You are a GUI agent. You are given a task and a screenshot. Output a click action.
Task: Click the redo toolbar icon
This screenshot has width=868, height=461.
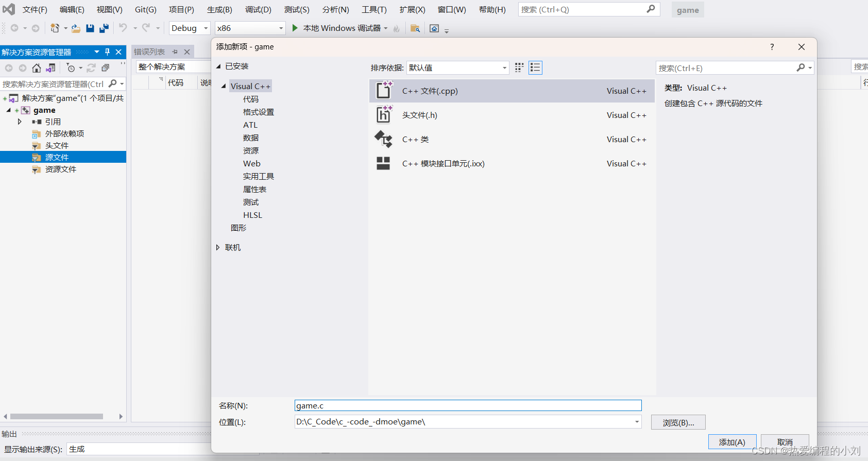pos(146,28)
